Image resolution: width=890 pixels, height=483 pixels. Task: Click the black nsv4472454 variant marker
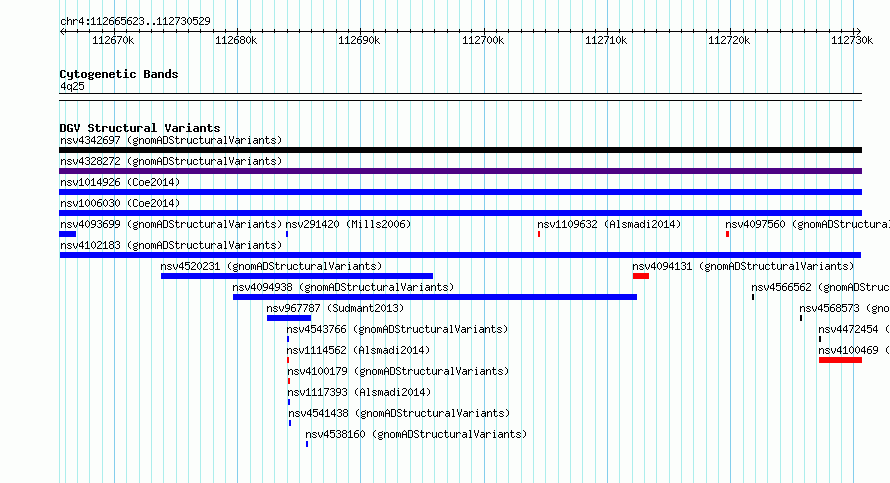820,339
